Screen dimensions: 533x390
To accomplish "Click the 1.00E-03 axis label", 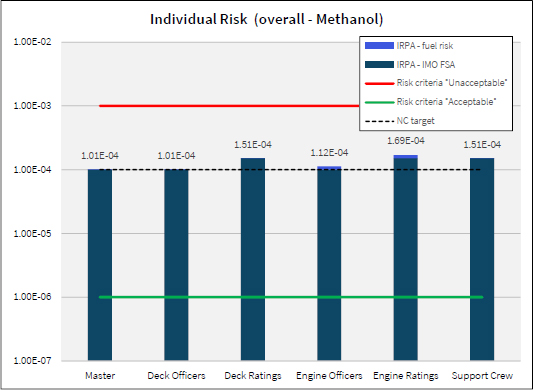I will coord(32,106).
